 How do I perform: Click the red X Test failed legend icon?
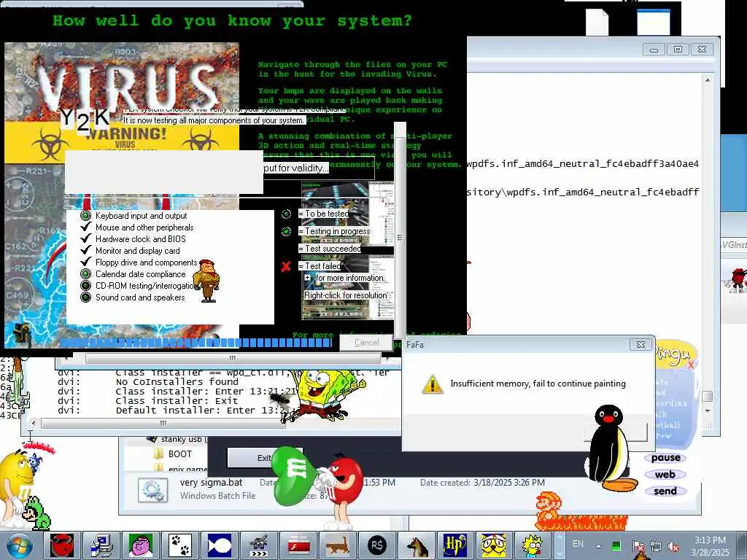pyautogui.click(x=286, y=266)
